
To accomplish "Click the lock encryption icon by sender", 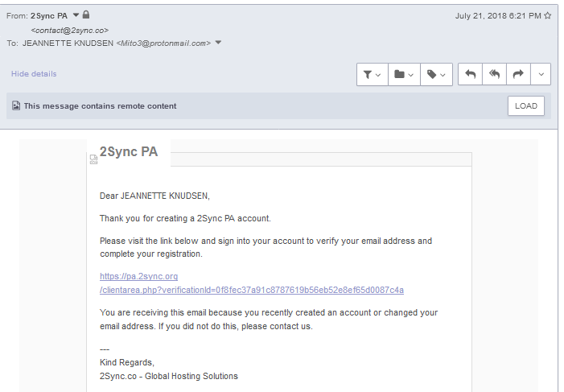I will [86, 14].
